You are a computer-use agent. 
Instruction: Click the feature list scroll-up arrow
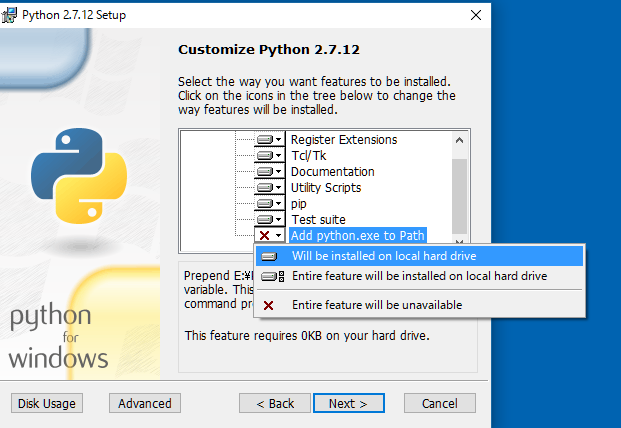(459, 140)
